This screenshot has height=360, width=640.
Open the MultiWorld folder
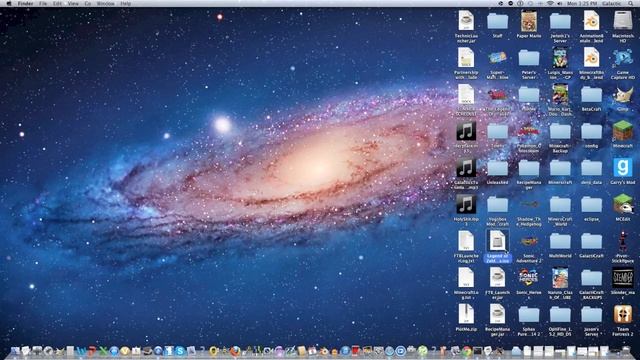coord(560,241)
